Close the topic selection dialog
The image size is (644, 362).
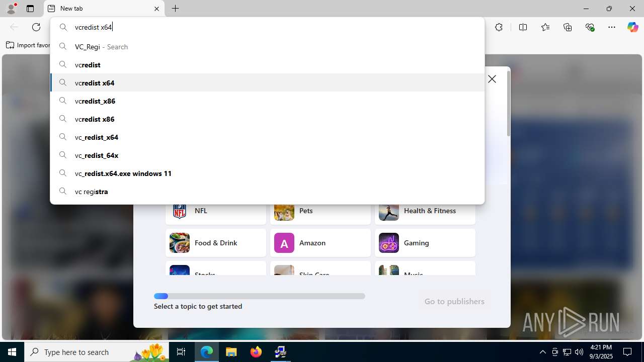tap(492, 79)
